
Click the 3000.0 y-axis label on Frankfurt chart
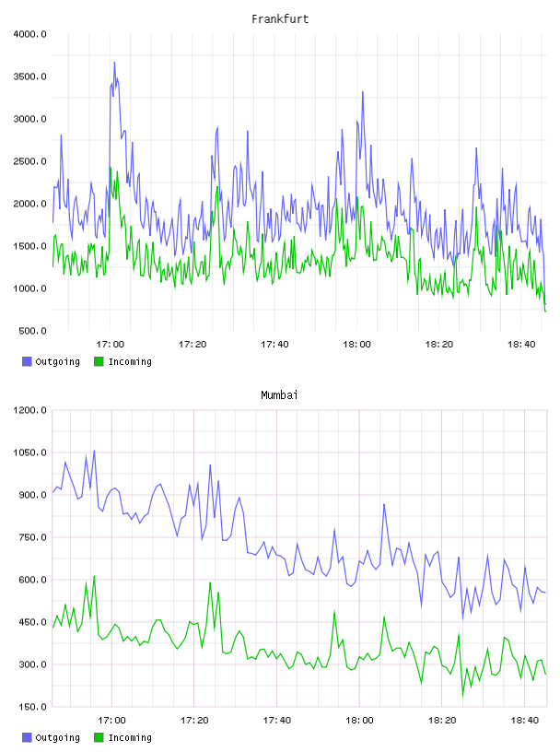click(x=29, y=119)
